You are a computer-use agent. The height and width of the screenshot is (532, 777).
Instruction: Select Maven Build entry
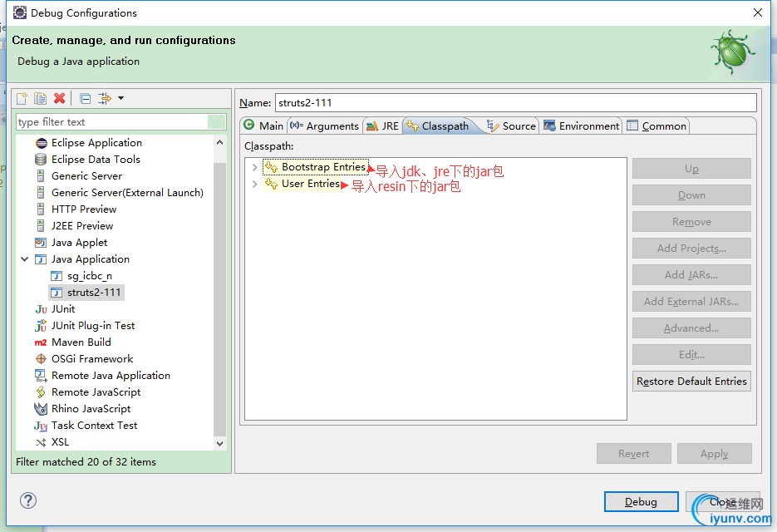[81, 342]
